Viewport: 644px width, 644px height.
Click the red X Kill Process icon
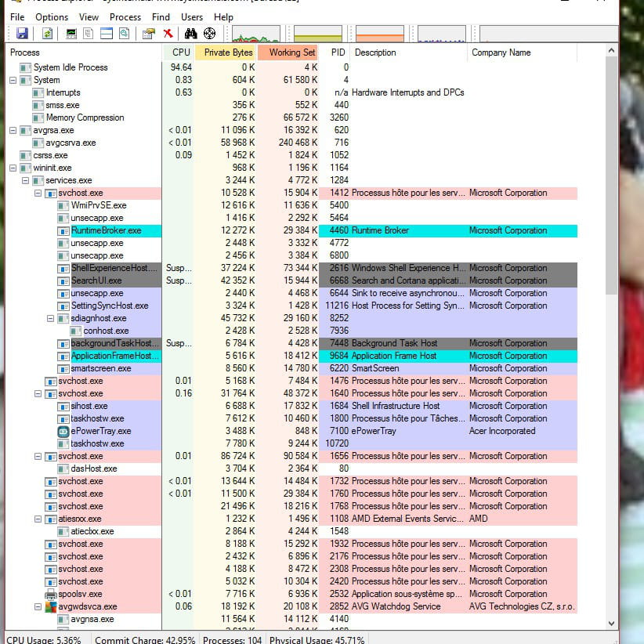click(x=168, y=33)
